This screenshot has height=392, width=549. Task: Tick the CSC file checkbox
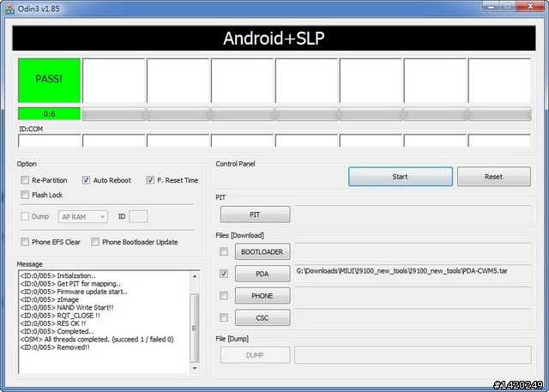pos(224,317)
